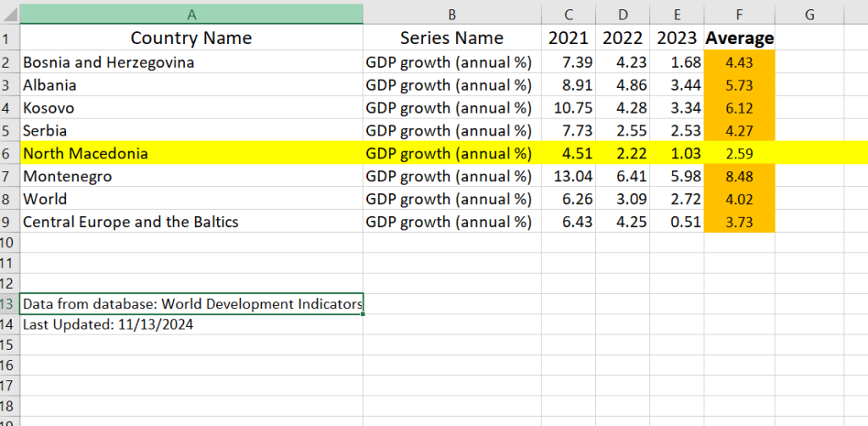Select the 'Last Updated: 11/13/2024' cell
Viewport: 868px width, 426px height.
coord(192,324)
